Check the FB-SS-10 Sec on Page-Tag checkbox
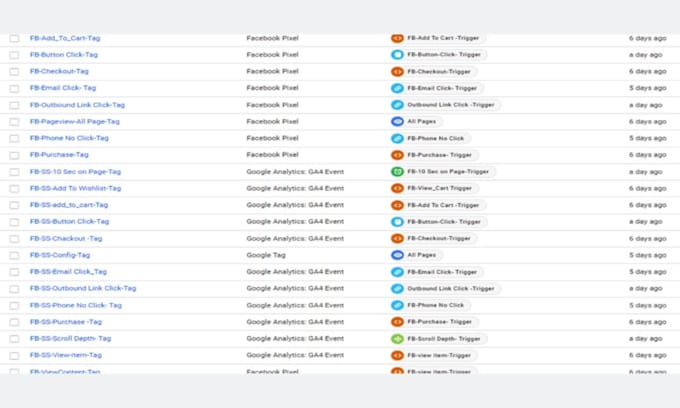The width and height of the screenshot is (680, 408). tap(14, 172)
